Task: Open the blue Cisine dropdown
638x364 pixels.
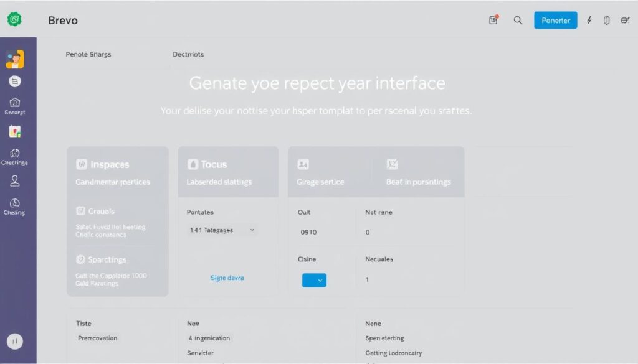Action: tap(314, 280)
